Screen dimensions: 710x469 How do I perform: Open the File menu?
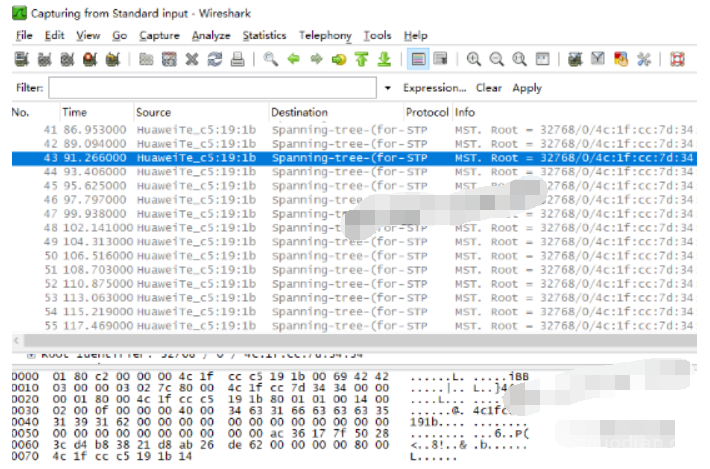pos(24,35)
